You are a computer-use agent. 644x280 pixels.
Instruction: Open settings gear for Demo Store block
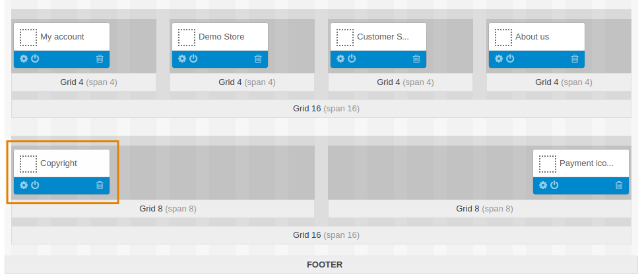(x=182, y=59)
